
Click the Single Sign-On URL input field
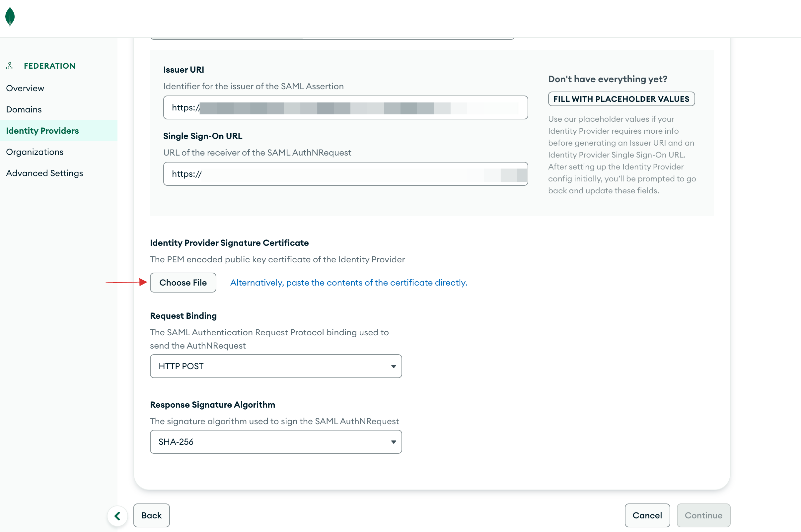click(345, 174)
